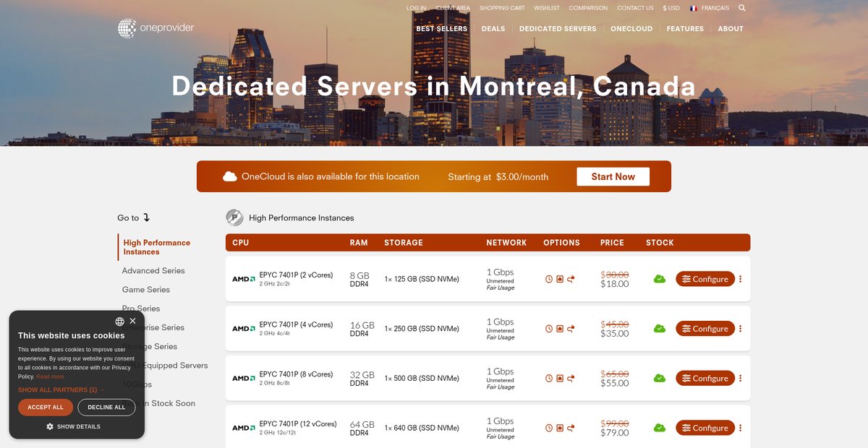868x448 pixels.
Task: Configure the EPYC 7401P 8 vCores server
Action: pyautogui.click(x=705, y=378)
